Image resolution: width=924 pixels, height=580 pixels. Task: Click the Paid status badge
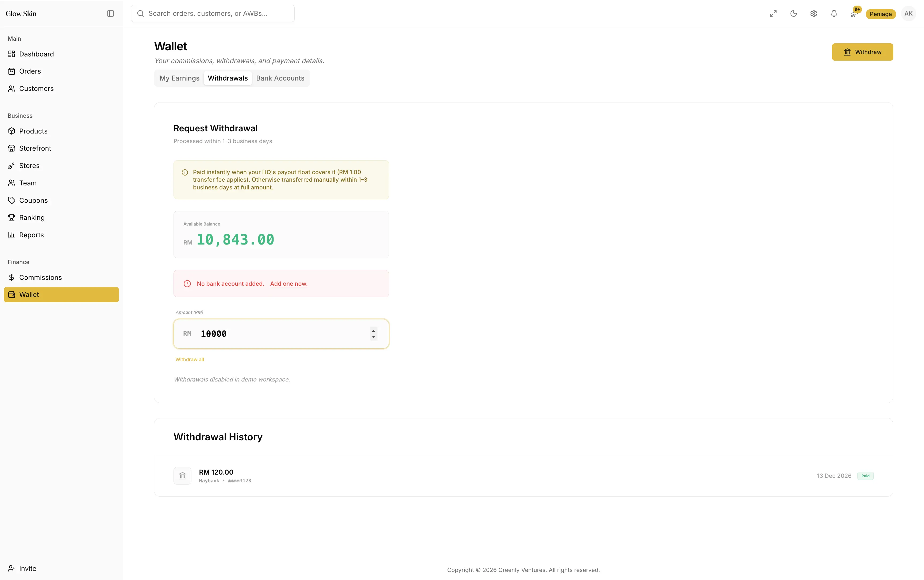click(x=865, y=476)
